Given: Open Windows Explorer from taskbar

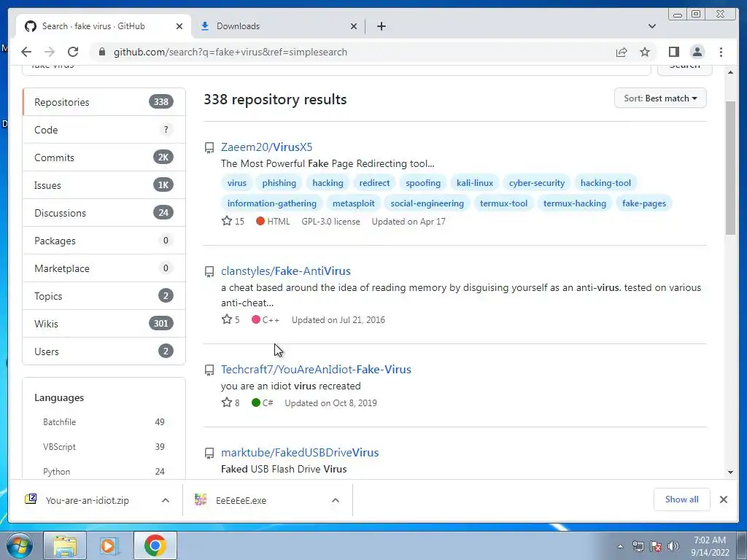Looking at the screenshot, I should pyautogui.click(x=65, y=545).
